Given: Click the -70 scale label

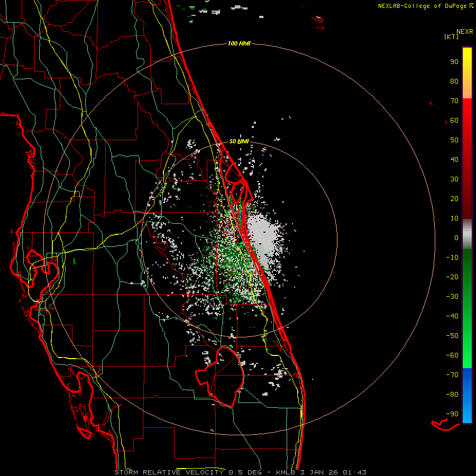Looking at the screenshot, I should (452, 375).
